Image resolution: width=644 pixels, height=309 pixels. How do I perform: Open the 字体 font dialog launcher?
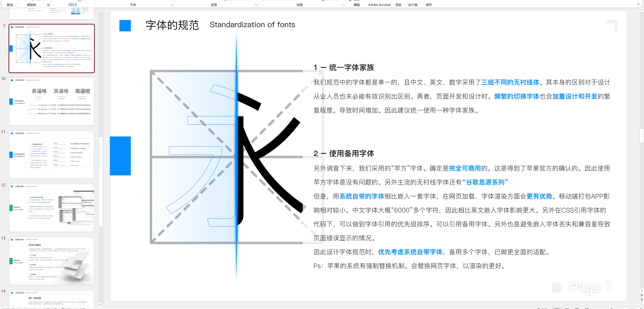(172, 5)
